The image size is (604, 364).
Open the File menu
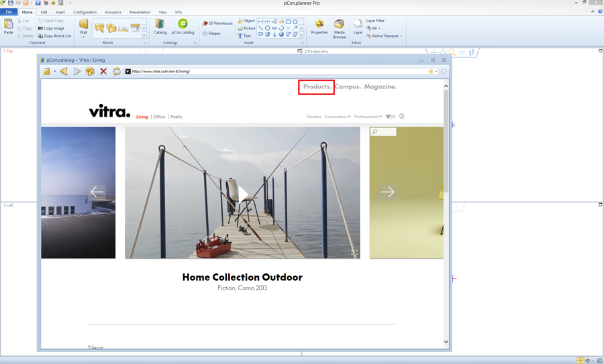click(9, 12)
